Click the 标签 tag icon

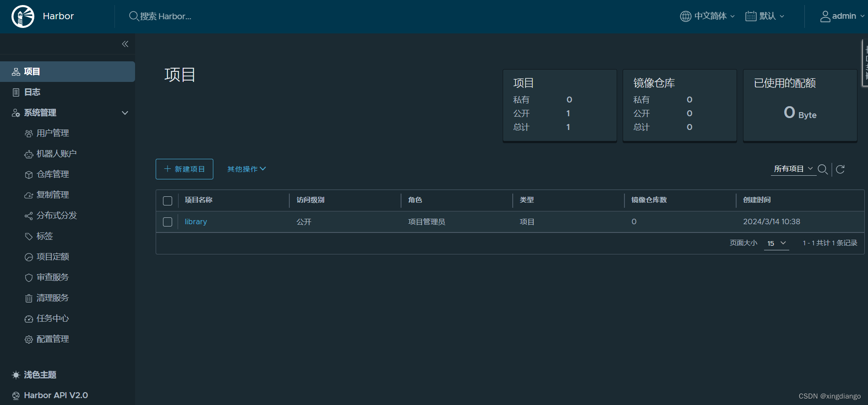coord(28,237)
